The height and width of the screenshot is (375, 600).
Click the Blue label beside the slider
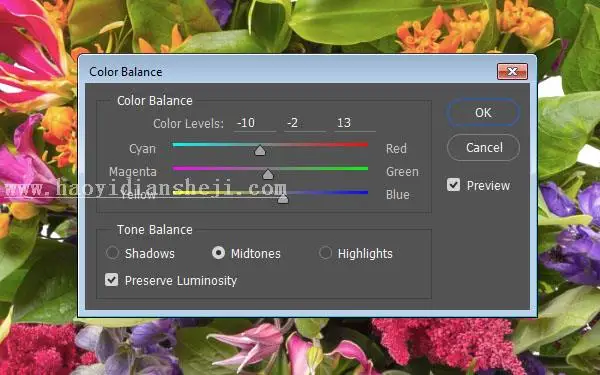[x=398, y=194]
